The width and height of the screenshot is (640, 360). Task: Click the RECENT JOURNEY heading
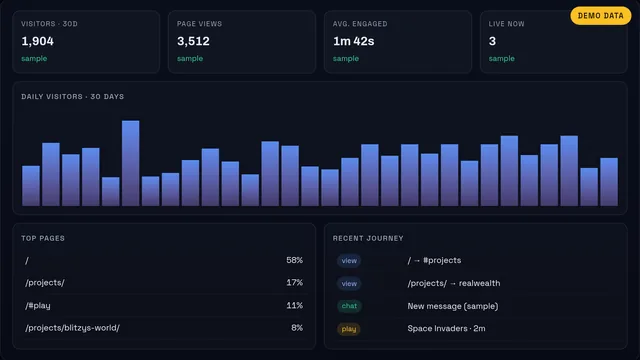pyautogui.click(x=368, y=238)
